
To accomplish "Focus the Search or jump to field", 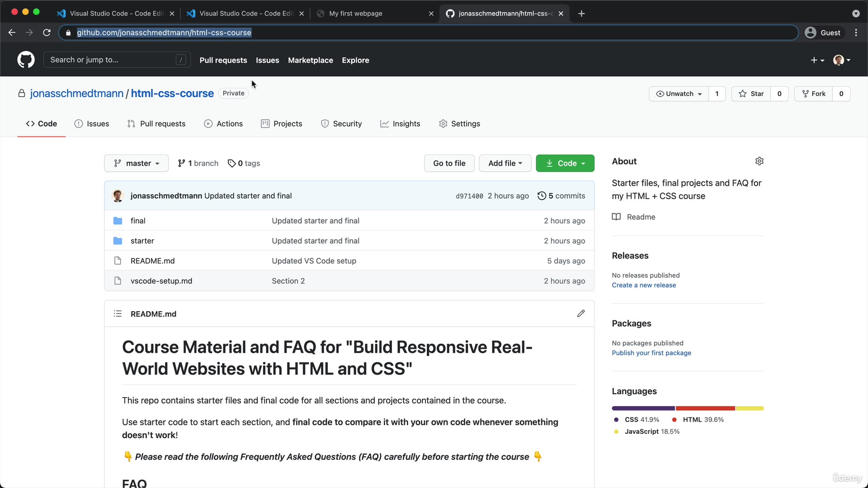I will pyautogui.click(x=111, y=60).
